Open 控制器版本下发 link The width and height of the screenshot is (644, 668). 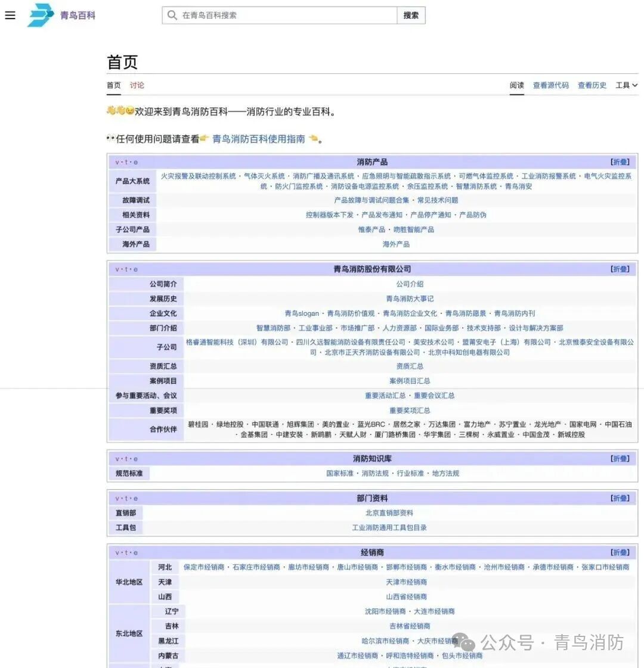point(330,215)
